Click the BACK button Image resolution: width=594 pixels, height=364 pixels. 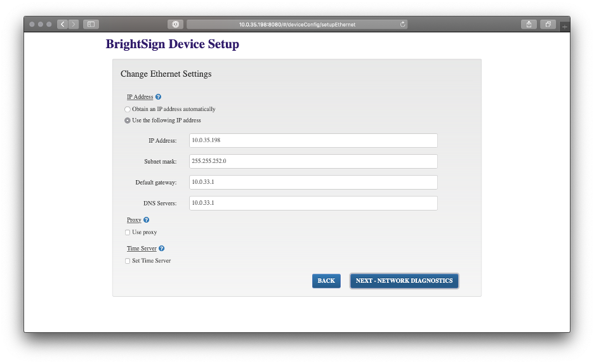pyautogui.click(x=326, y=281)
